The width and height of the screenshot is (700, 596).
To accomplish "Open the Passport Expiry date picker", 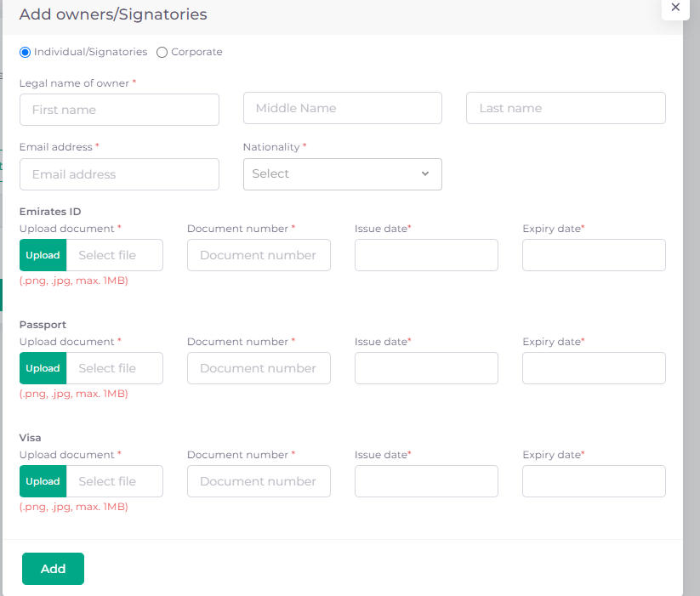I will pos(594,368).
